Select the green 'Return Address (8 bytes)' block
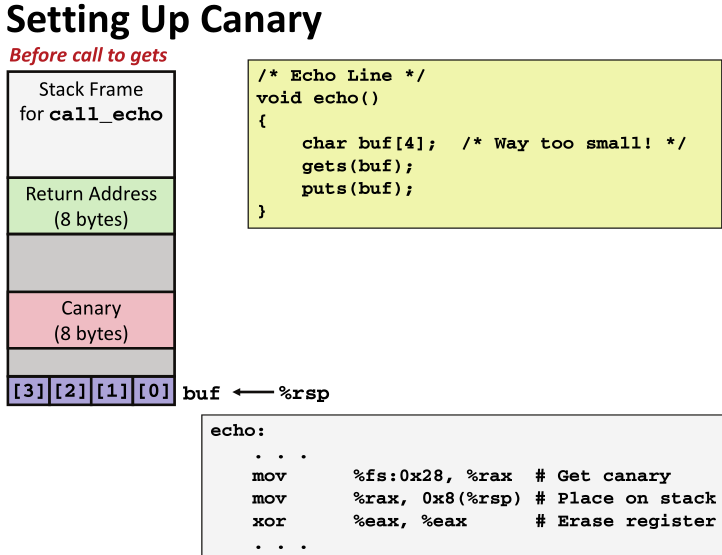 pyautogui.click(x=91, y=206)
